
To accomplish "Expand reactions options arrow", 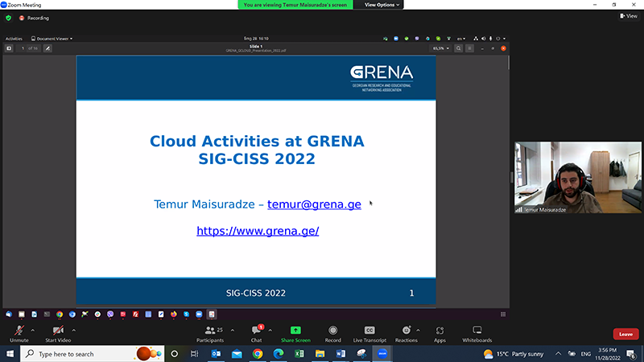I will pyautogui.click(x=418, y=330).
